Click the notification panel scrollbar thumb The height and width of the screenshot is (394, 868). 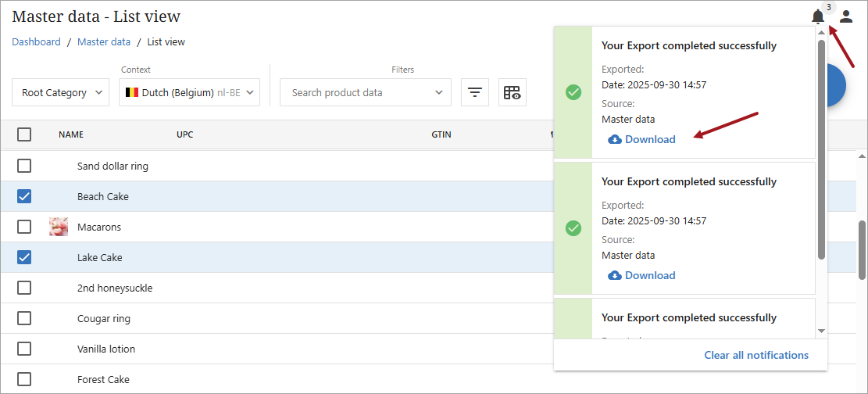point(821,149)
